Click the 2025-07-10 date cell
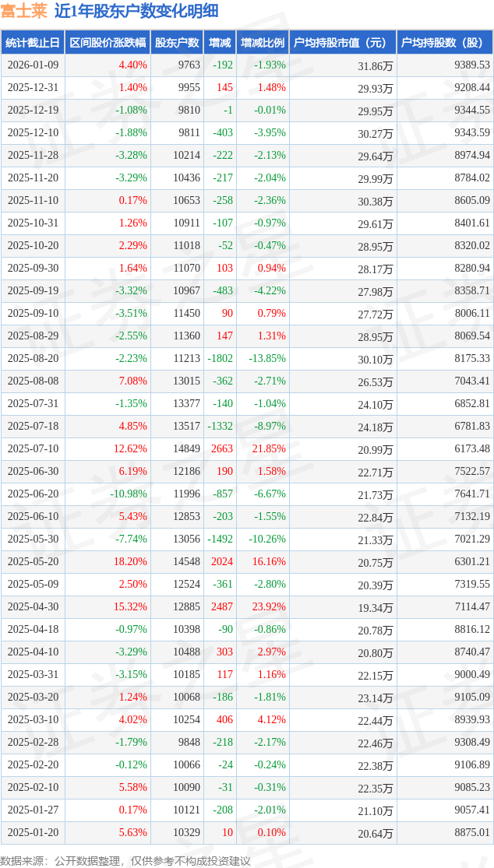494x868 pixels. [33, 448]
